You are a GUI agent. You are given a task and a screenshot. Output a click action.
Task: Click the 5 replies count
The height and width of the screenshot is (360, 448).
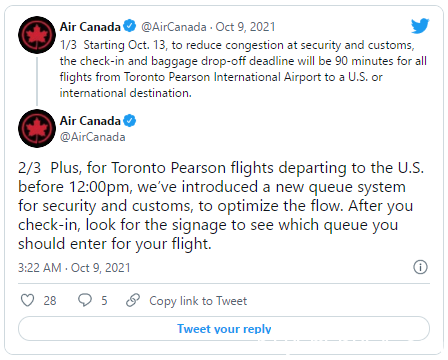coord(104,301)
